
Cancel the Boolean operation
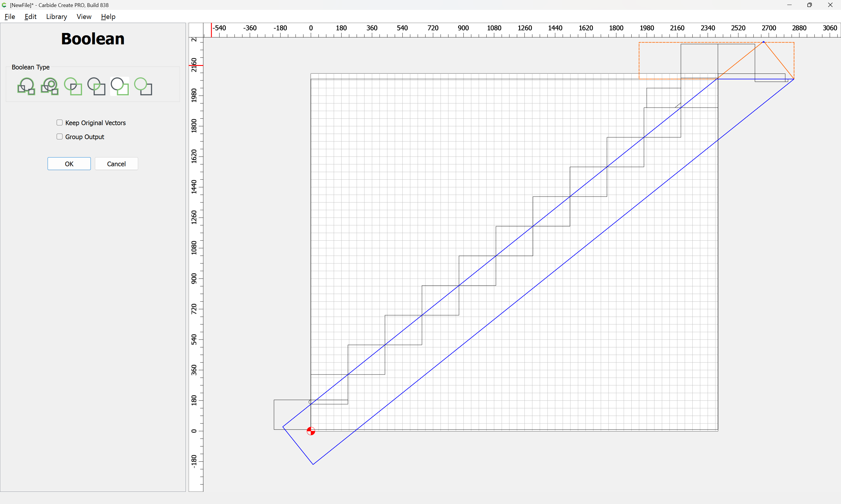(x=116, y=164)
